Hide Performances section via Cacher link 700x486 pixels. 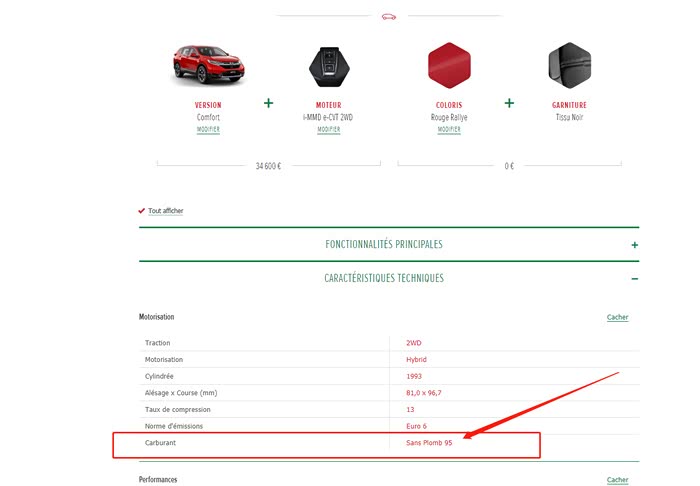tap(617, 480)
